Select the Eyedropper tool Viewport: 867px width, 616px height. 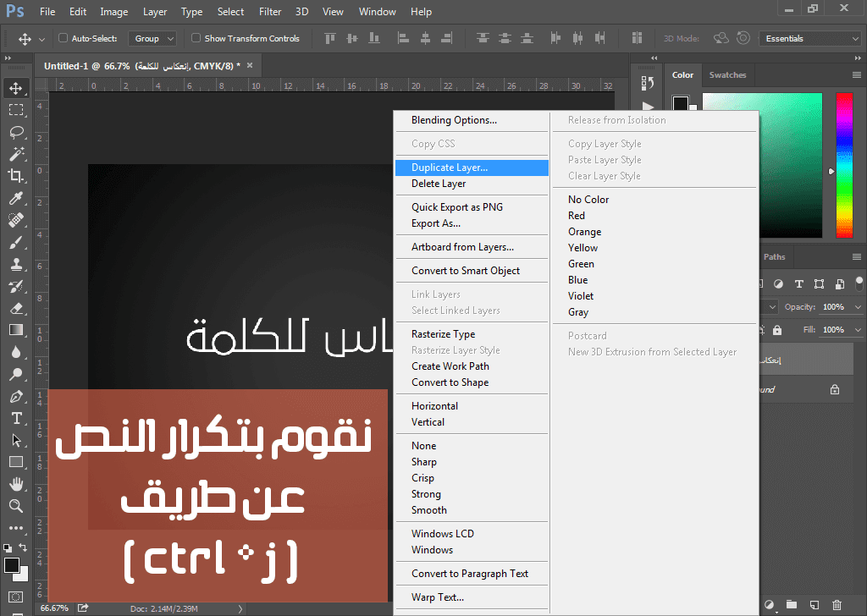point(16,198)
